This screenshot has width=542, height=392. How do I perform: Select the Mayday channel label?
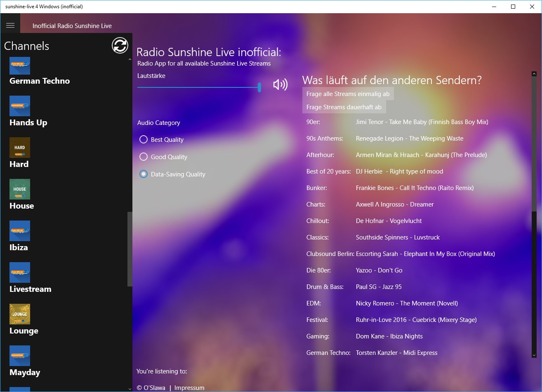point(25,372)
